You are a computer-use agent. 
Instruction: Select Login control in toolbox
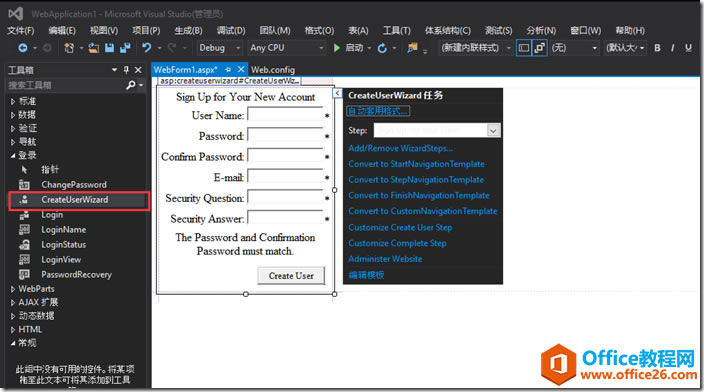coord(52,215)
